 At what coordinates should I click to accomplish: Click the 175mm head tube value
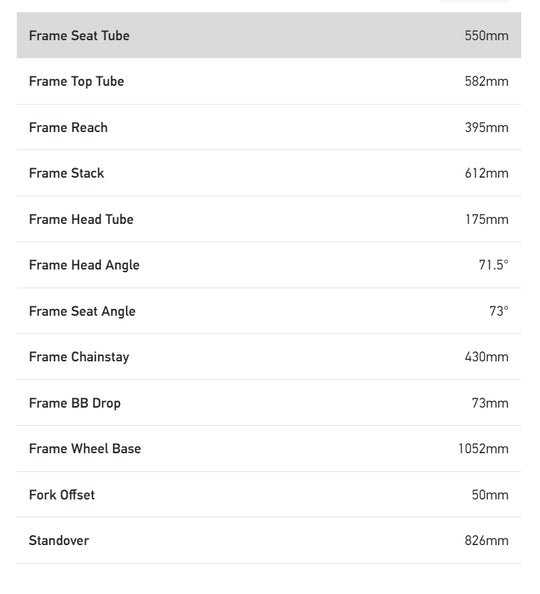(x=487, y=219)
